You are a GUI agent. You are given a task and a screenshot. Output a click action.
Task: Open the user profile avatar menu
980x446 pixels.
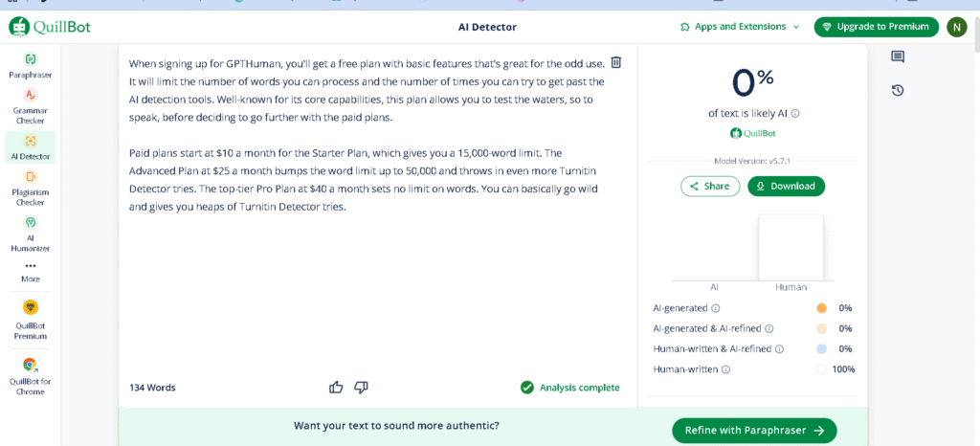(956, 27)
